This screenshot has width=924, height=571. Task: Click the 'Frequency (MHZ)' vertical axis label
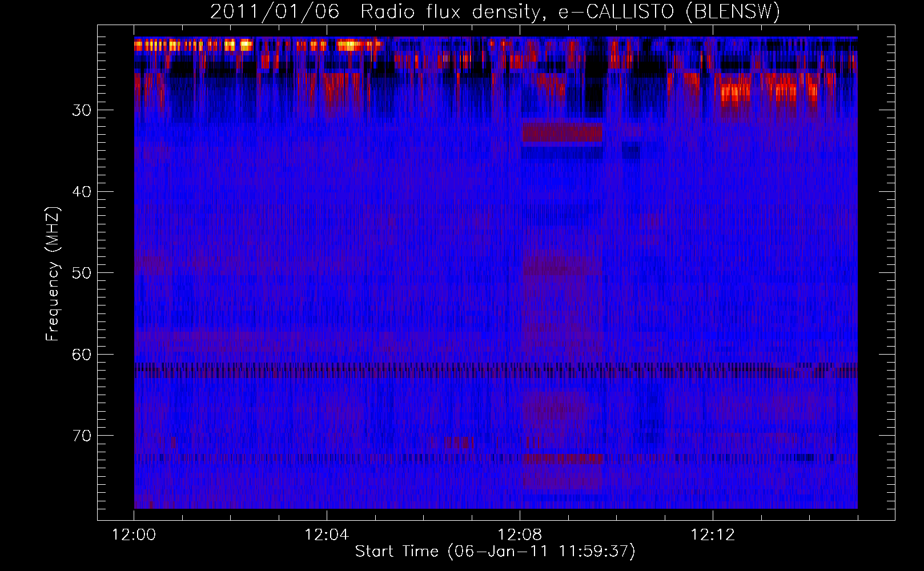tap(53, 274)
